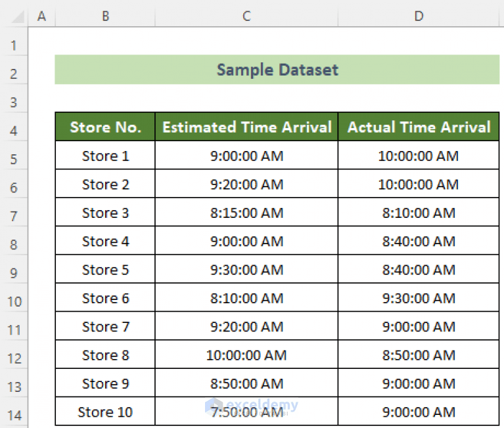Click the Store 4 cell
Image resolution: width=504 pixels, height=428 pixels.
click(x=105, y=241)
